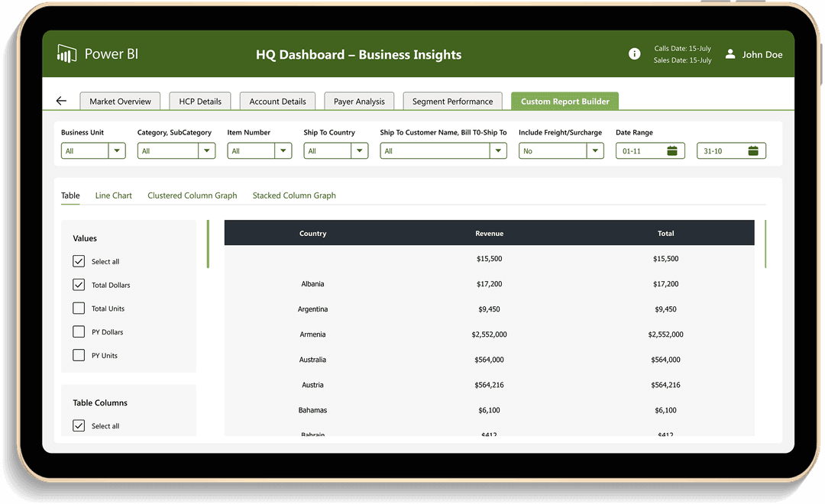Open calendar for the 31-10 end date

[752, 151]
